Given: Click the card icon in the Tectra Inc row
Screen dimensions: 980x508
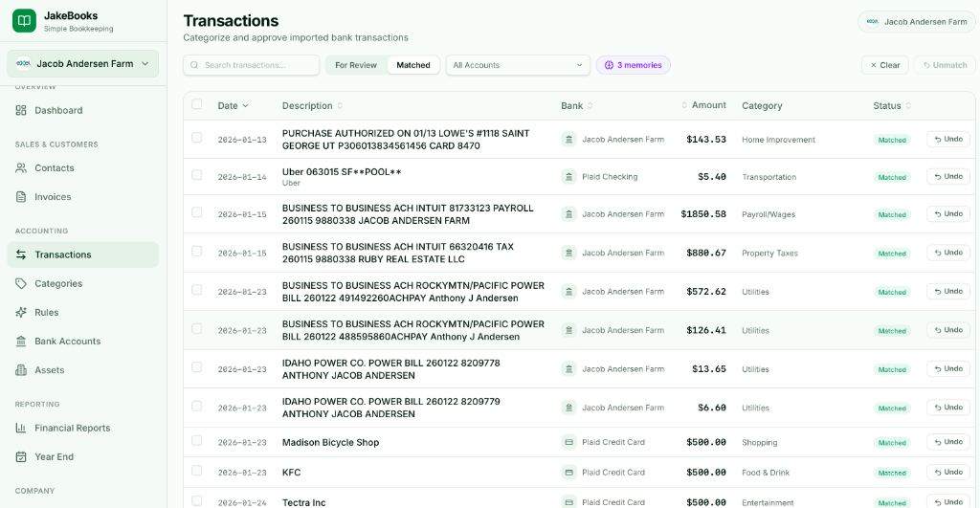Looking at the screenshot, I should (568, 501).
